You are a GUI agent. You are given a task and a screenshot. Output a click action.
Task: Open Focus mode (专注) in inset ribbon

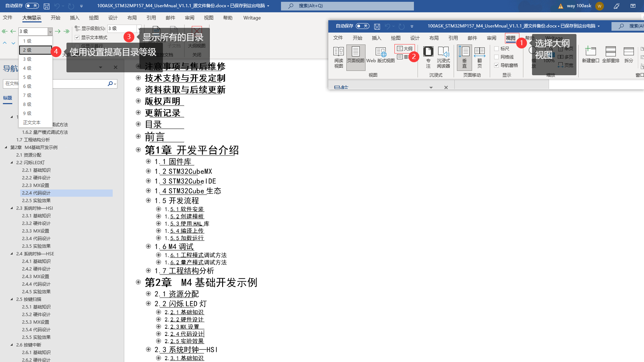[428, 57]
